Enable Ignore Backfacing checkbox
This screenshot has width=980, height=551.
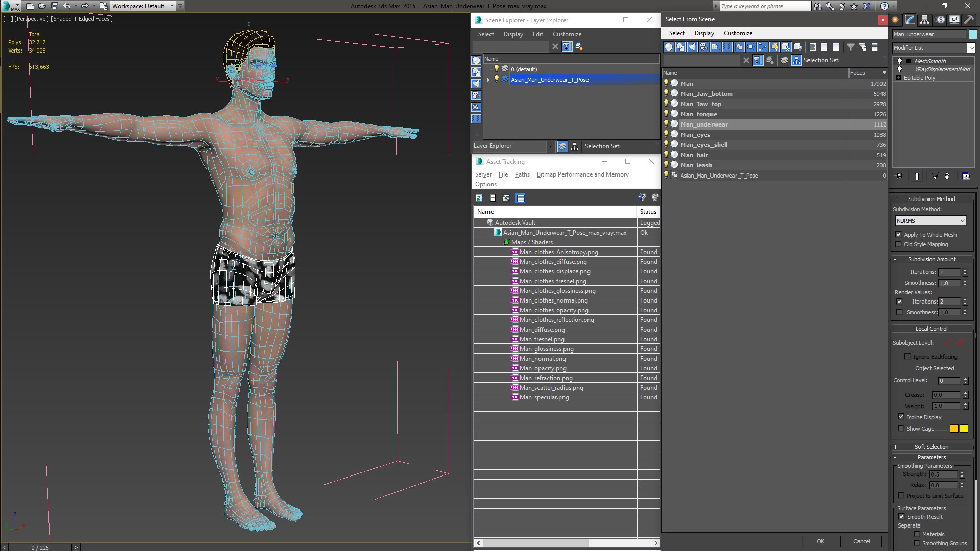click(x=908, y=357)
